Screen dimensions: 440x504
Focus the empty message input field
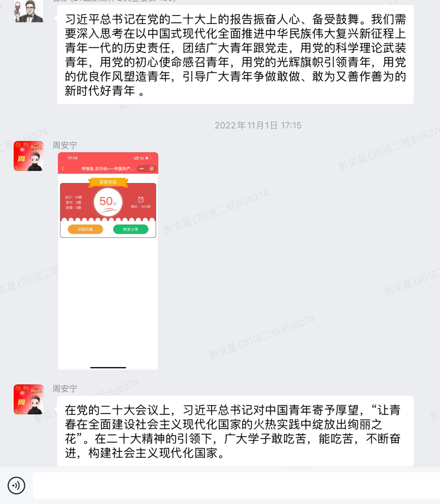click(x=236, y=485)
